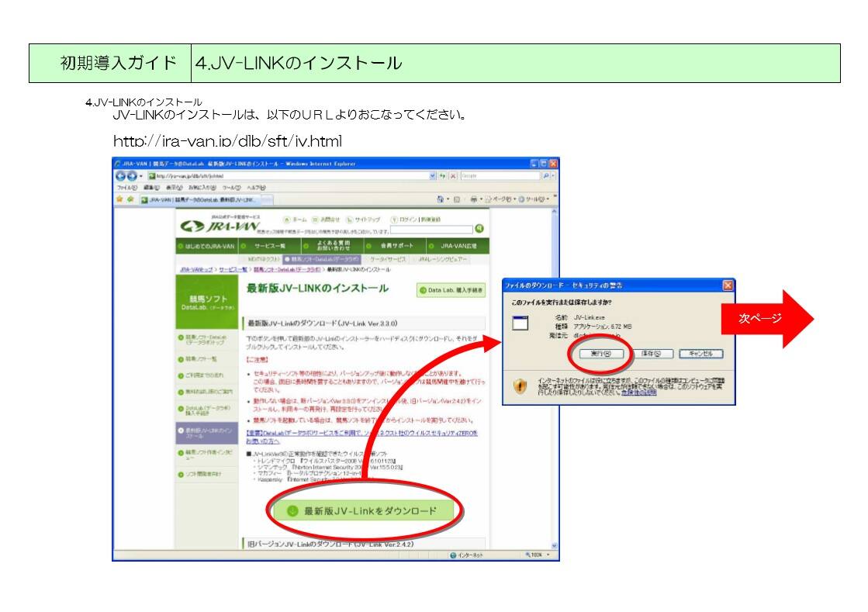Click the JRA-VANトップ breadcrumb link
The image size is (868, 612).
click(x=196, y=269)
